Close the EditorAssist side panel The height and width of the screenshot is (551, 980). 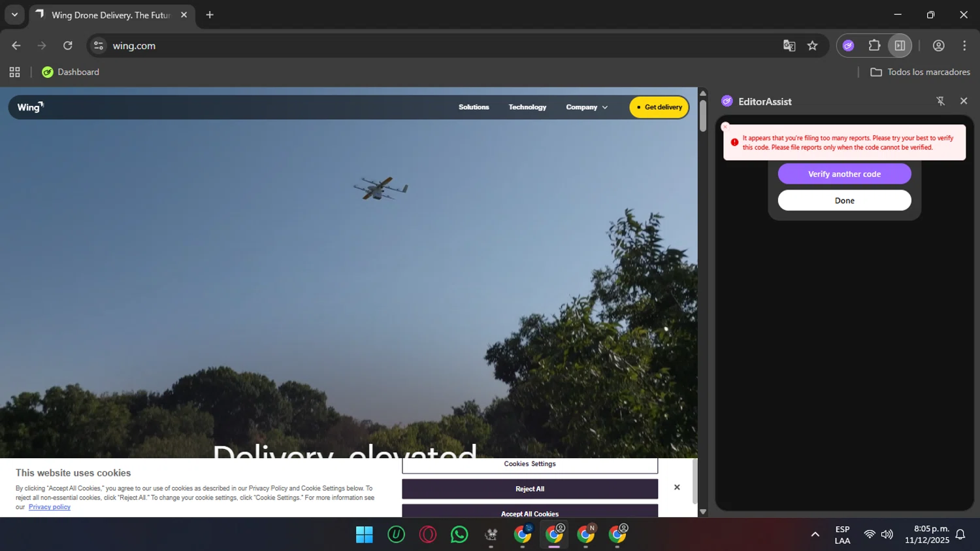point(964,101)
